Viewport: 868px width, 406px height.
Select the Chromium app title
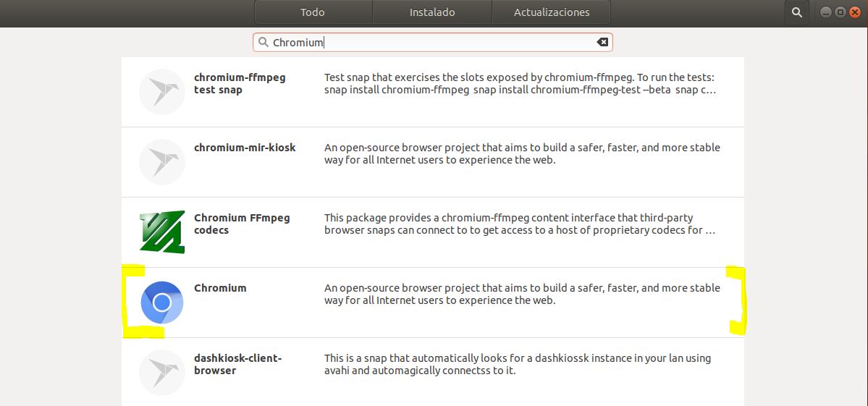(220, 288)
